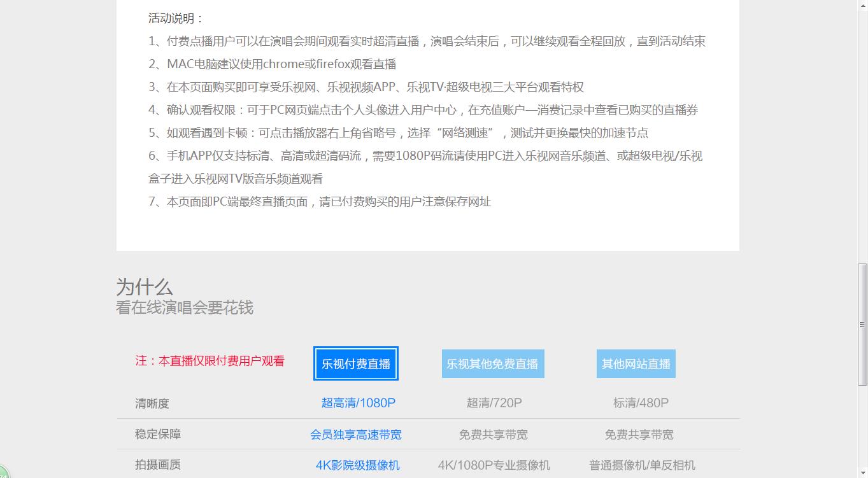The height and width of the screenshot is (478, 868).
Task: Click the 会员独享高速带宽 text
Action: (x=356, y=435)
